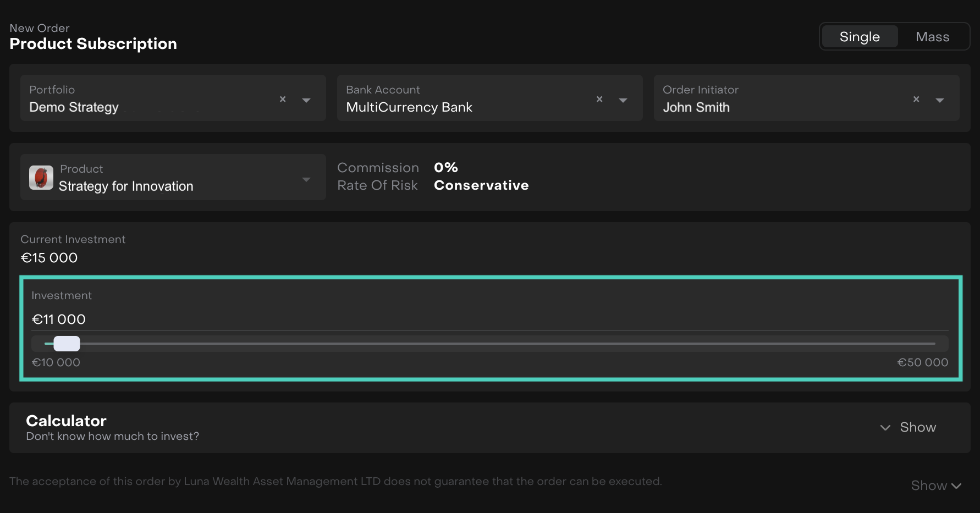Click the chevron icon beside Calculator Show
This screenshot has height=513, width=980.
click(x=885, y=428)
